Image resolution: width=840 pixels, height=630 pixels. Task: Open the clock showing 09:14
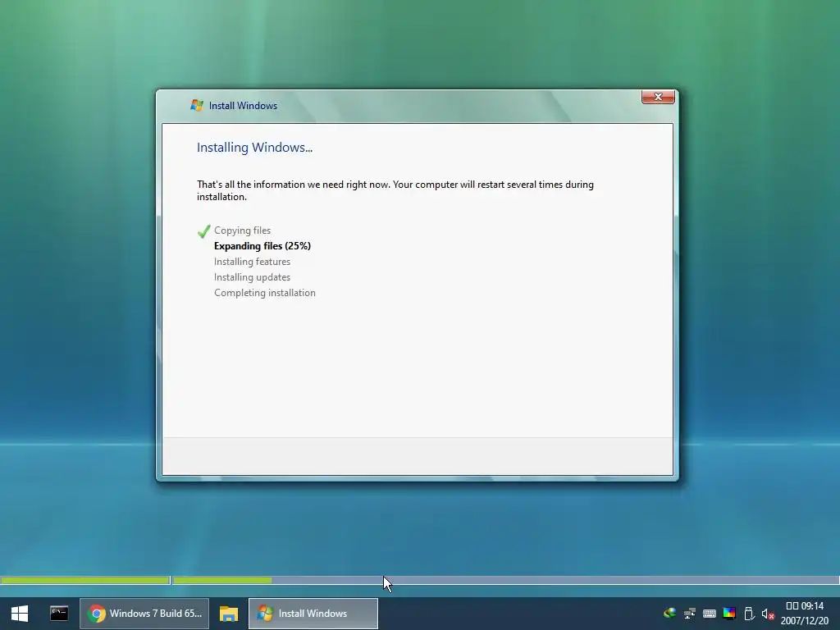[805, 606]
